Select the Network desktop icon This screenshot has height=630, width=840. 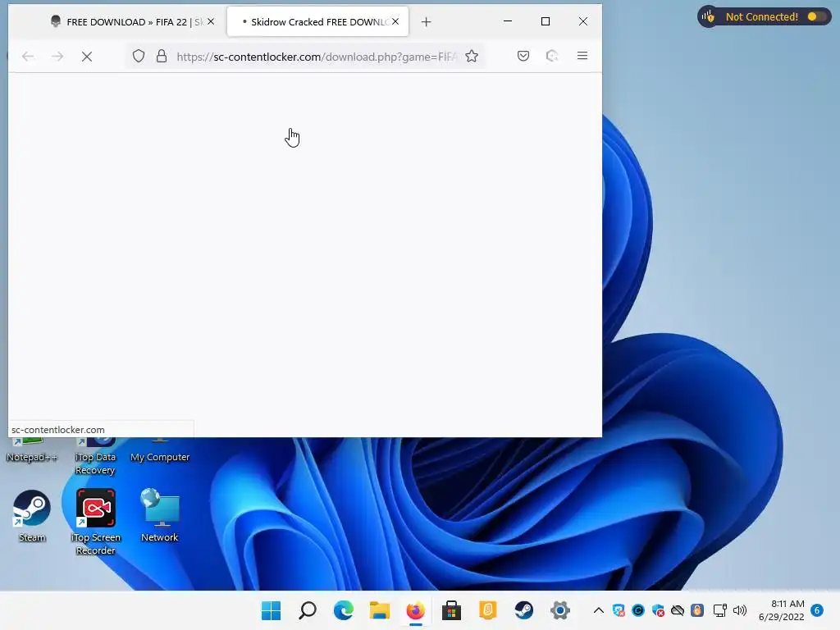160,515
